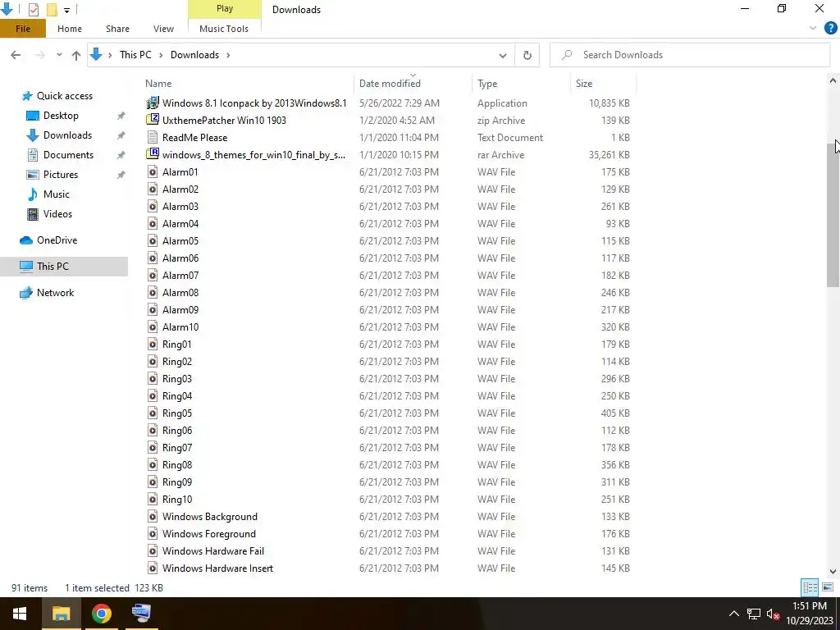Open the Windows Start menu
This screenshot has width=840, height=630.
pos(20,614)
